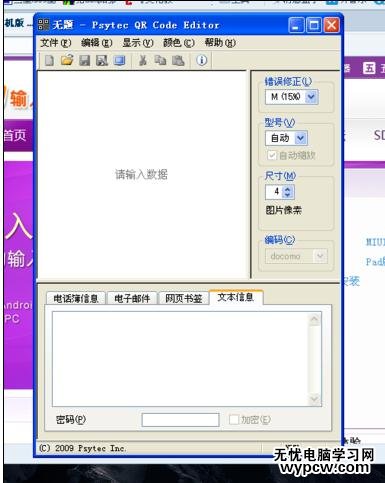
Task: Toggle the 加密(E) checkbox
Action: coord(234,419)
